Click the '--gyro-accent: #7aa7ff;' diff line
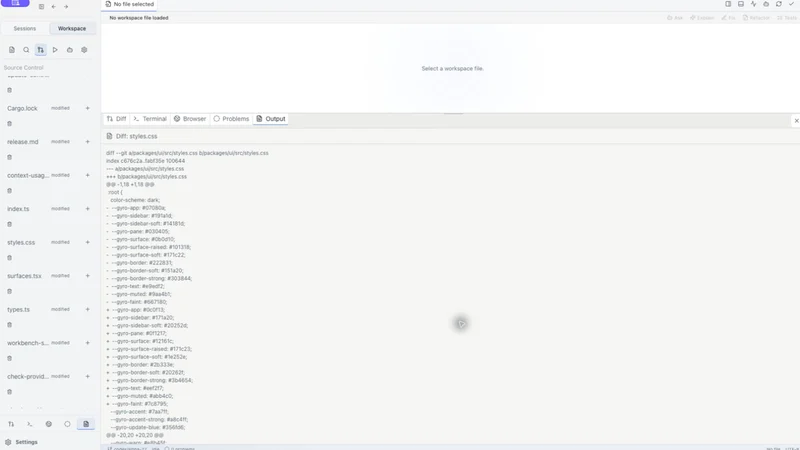 [x=139, y=412]
